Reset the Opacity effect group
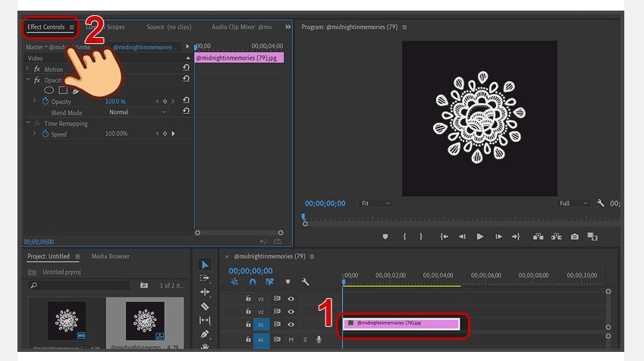Image resolution: width=644 pixels, height=361 pixels. click(x=186, y=78)
